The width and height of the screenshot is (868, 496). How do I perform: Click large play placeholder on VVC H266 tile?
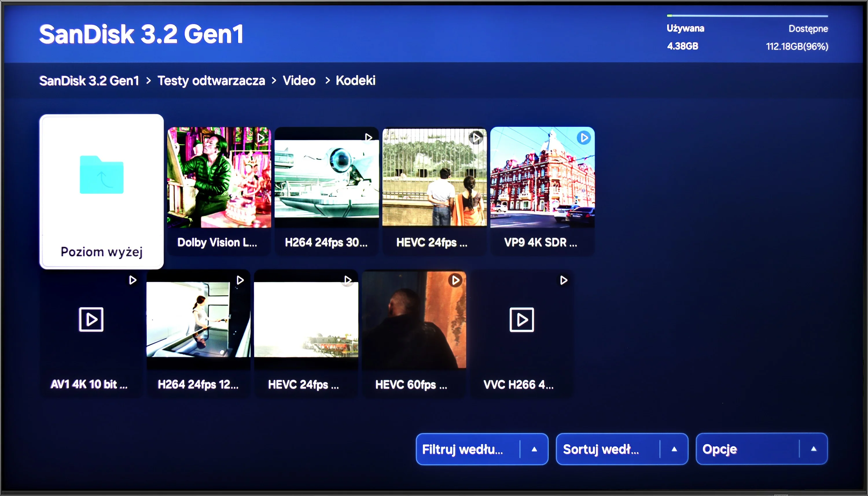pyautogui.click(x=522, y=320)
